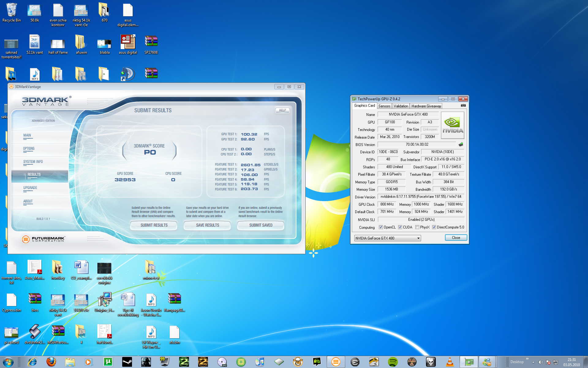This screenshot has width=588, height=368.
Task: Open SYSTEM INFO in 3DMark Vantage
Action: point(40,163)
